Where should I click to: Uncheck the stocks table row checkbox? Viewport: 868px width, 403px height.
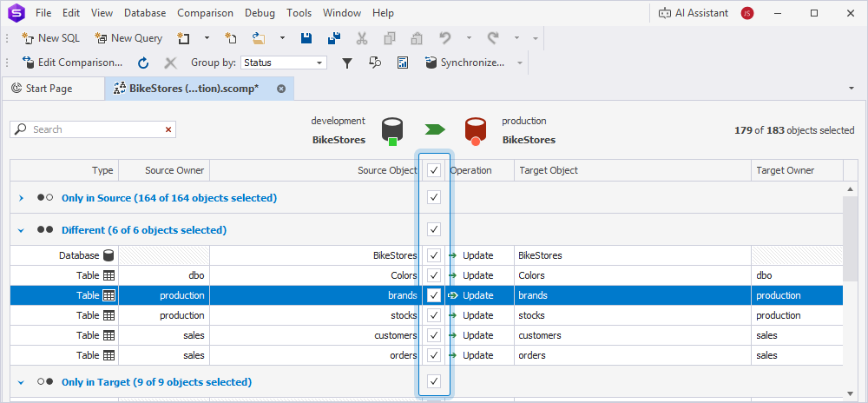point(435,315)
